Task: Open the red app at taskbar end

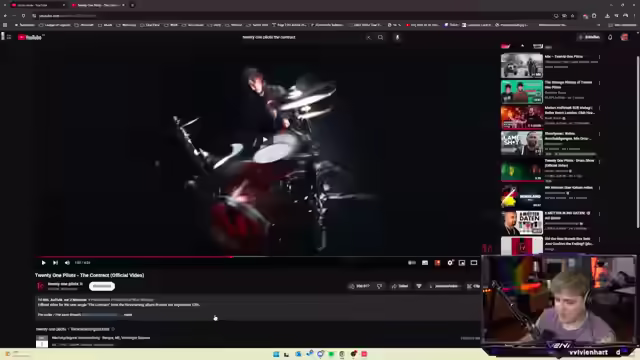Action: (x=364, y=354)
